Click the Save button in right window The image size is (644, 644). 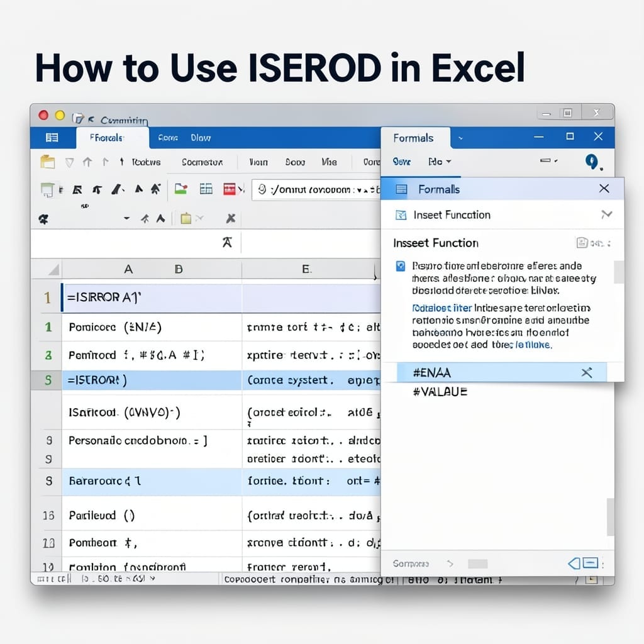pyautogui.click(x=402, y=162)
